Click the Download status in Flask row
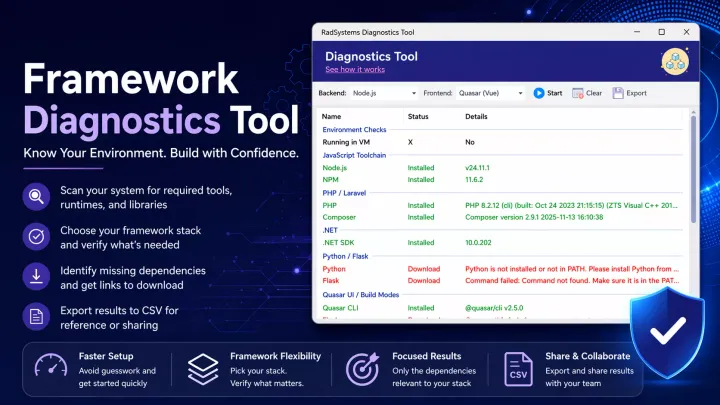The height and width of the screenshot is (405, 720). click(424, 281)
